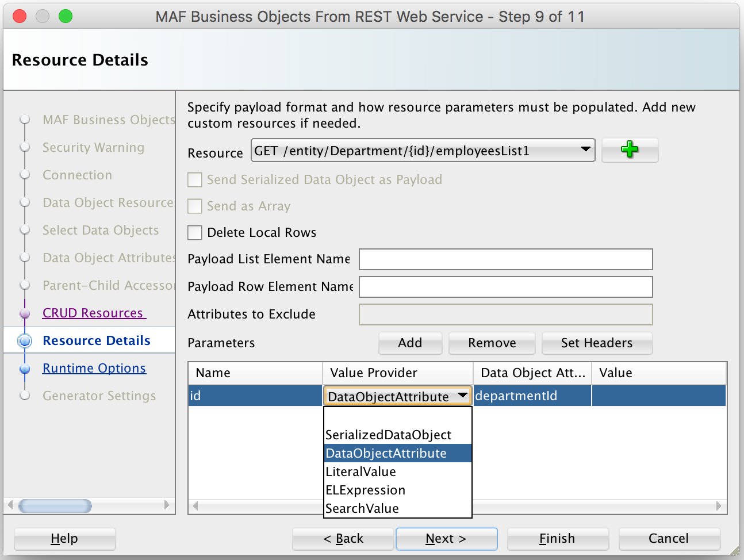Viewport: 744px width, 560px height.
Task: Enable the Delete Local Rows checkbox
Action: [x=195, y=233]
